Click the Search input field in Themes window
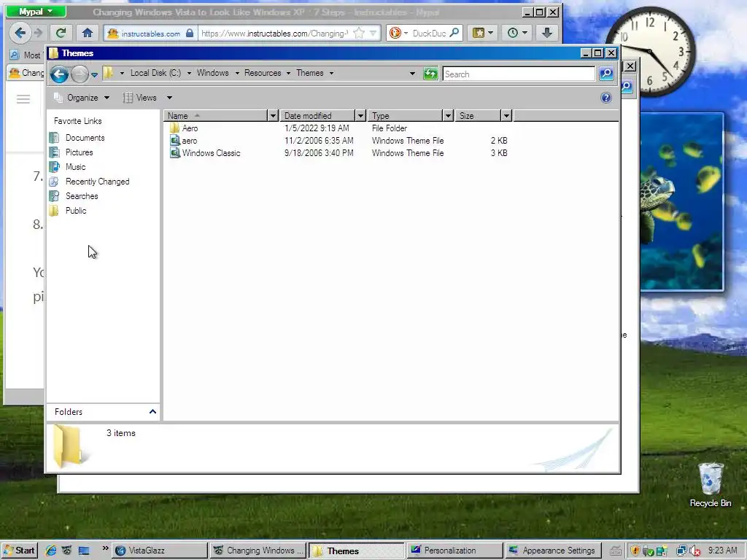The image size is (747, 560). pos(519,74)
